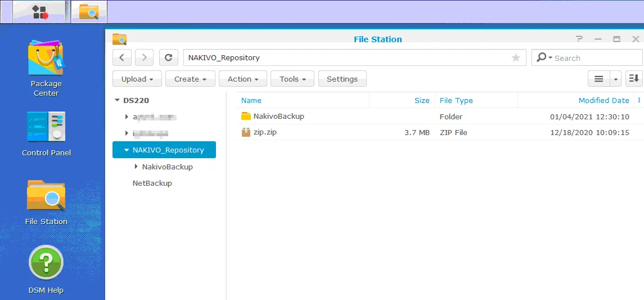644x300 pixels.
Task: Open the view mode dropdown arrow
Action: click(x=616, y=79)
